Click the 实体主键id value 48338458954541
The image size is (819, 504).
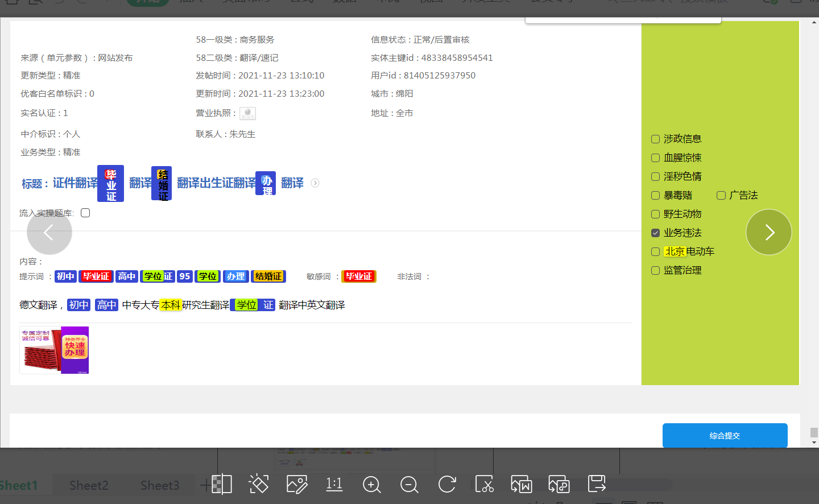coord(457,58)
